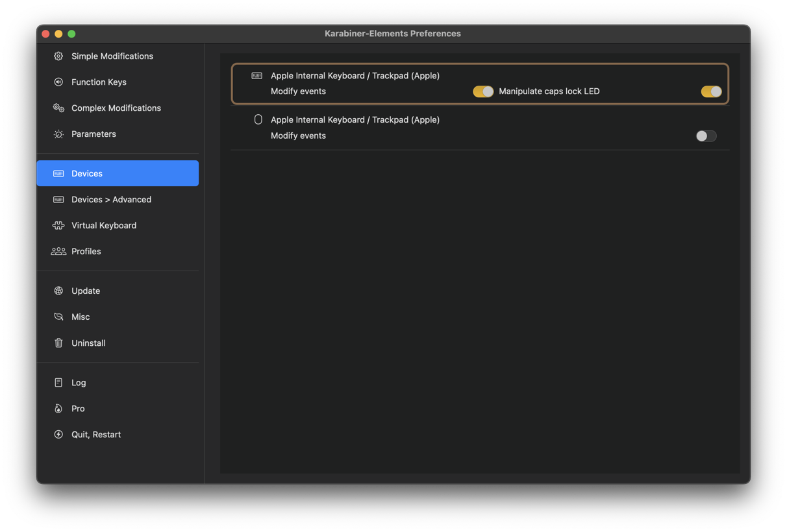787x532 pixels.
Task: Click the Simple Modifications gear icon
Action: (58, 56)
